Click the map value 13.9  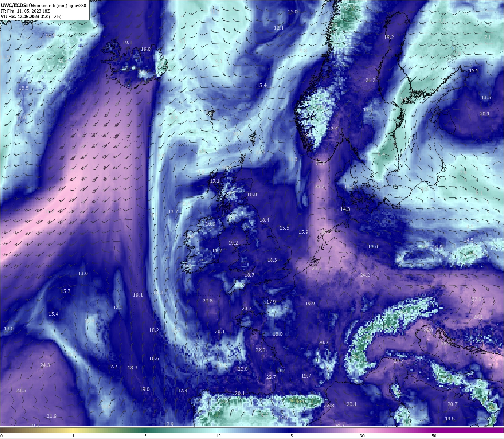tap(83, 274)
